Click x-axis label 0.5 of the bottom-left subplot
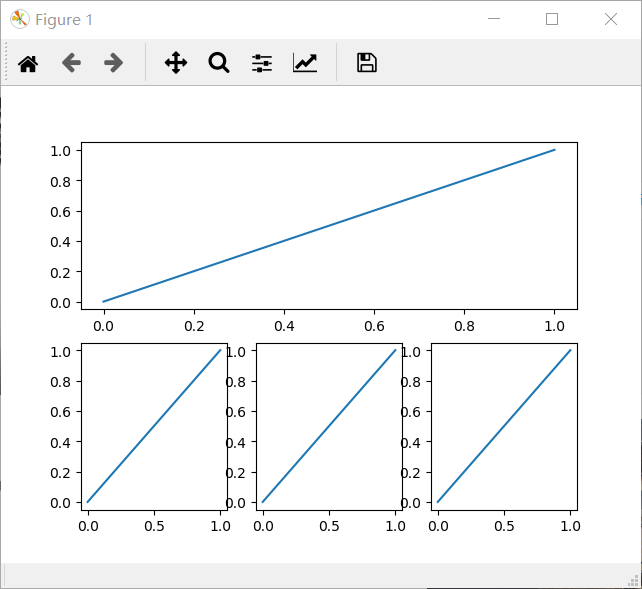642x589 pixels. (x=154, y=526)
